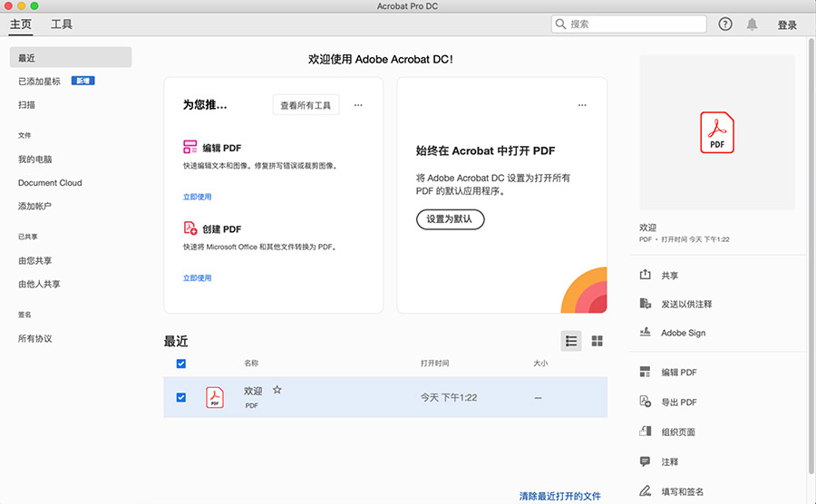Switch to grid thumbnail view
816x504 pixels.
(597, 341)
